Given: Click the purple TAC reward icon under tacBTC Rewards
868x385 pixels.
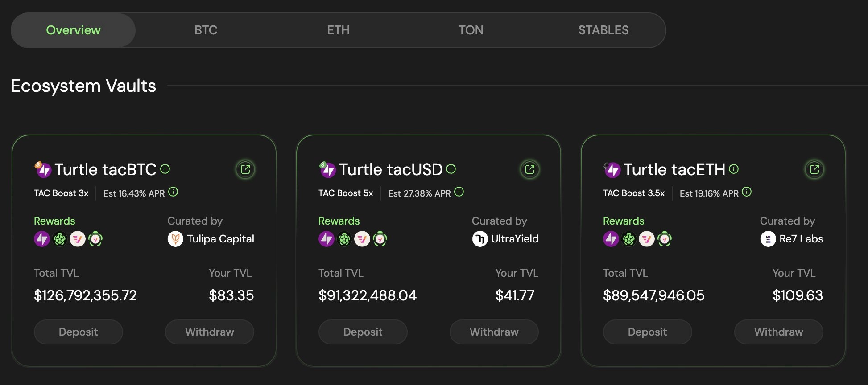Looking at the screenshot, I should point(41,239).
